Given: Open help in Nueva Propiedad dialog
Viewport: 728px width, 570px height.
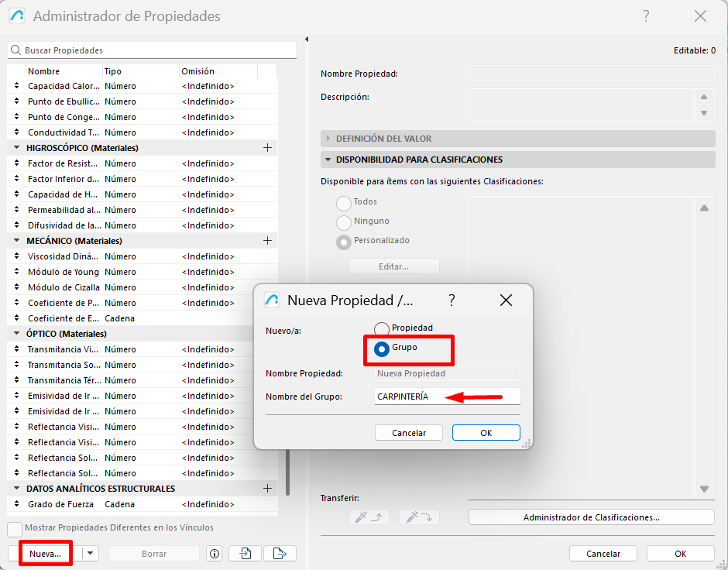Looking at the screenshot, I should 452,300.
